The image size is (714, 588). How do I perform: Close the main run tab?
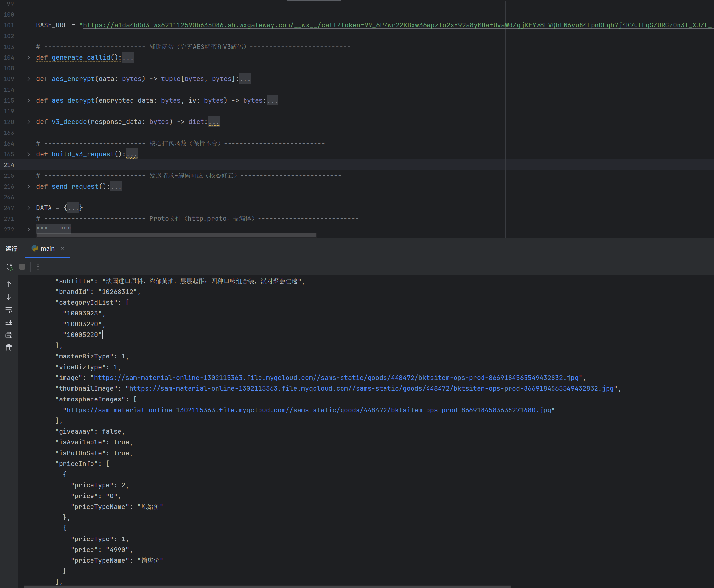[x=63, y=249]
